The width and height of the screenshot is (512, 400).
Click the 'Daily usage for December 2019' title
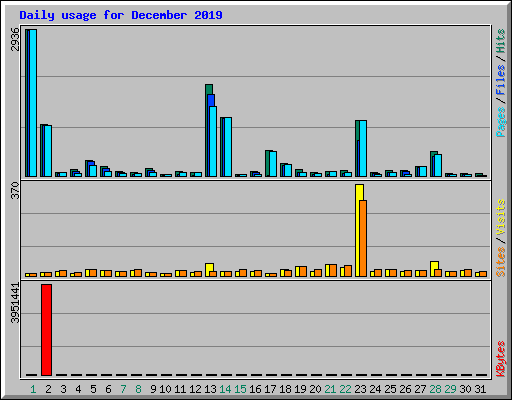point(121,15)
